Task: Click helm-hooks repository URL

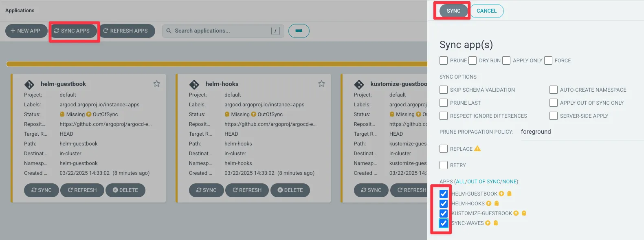Action: [270, 124]
